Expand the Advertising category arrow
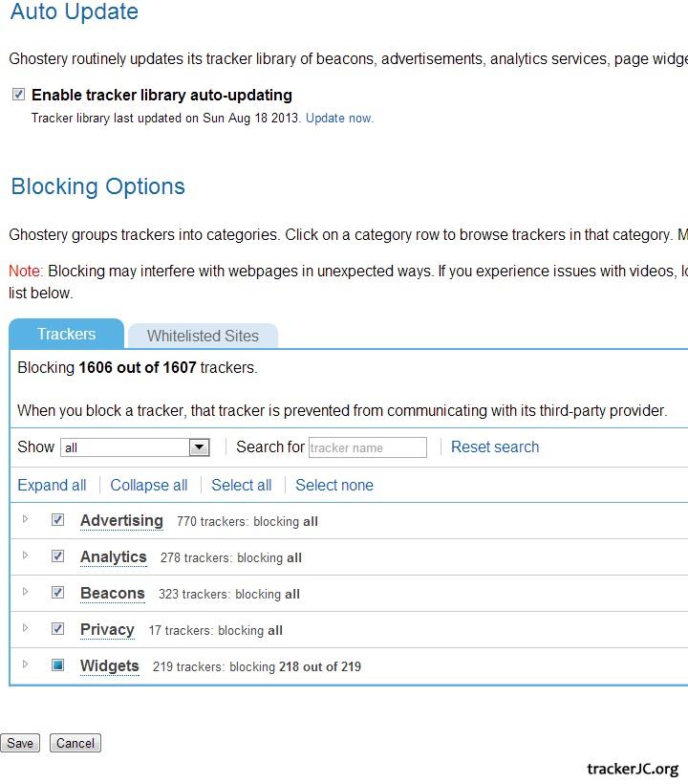688x784 pixels. pyautogui.click(x=26, y=519)
